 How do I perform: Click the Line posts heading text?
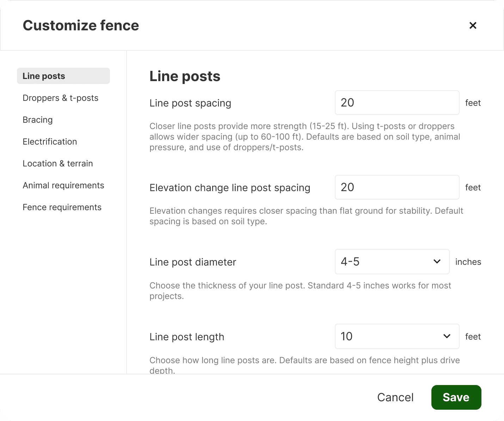(185, 76)
